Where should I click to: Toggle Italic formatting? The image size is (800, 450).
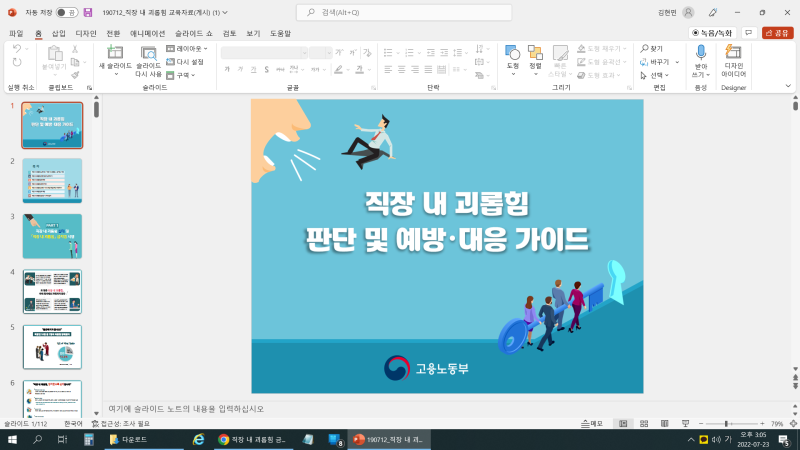pos(240,69)
